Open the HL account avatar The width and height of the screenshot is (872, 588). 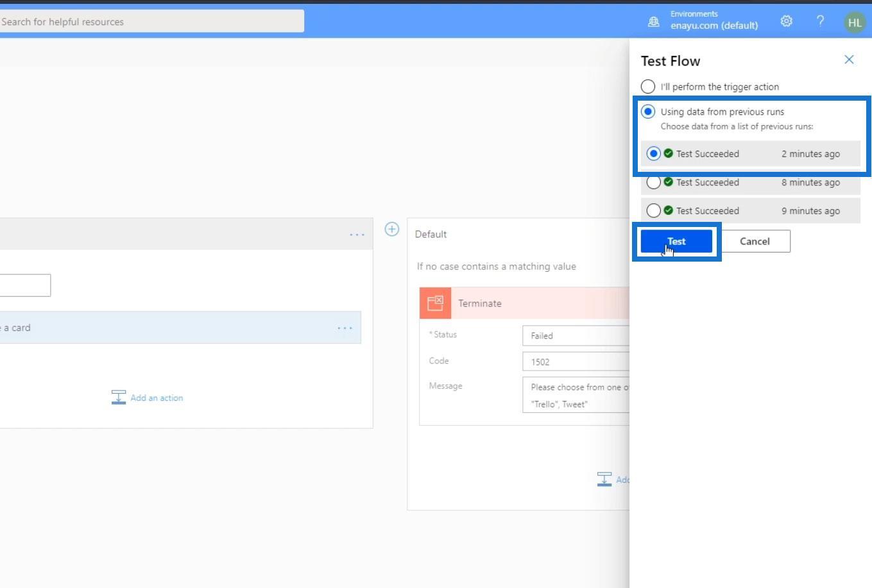pyautogui.click(x=854, y=22)
